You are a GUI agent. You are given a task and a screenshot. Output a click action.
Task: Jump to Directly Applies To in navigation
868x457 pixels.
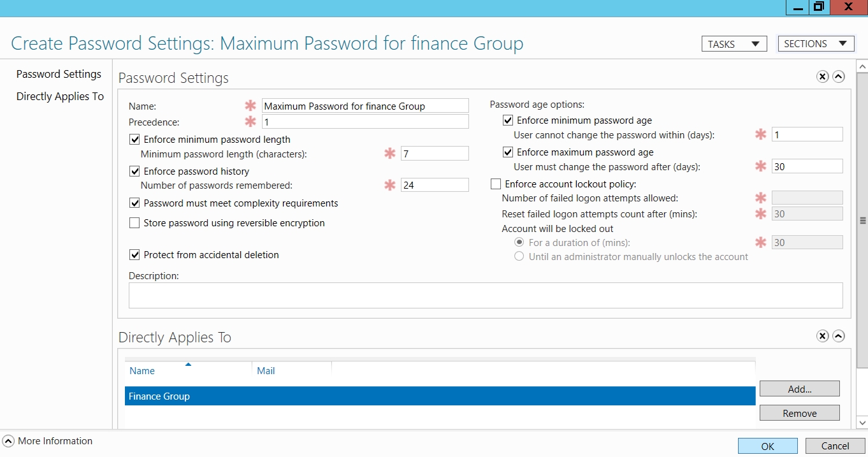coord(60,97)
